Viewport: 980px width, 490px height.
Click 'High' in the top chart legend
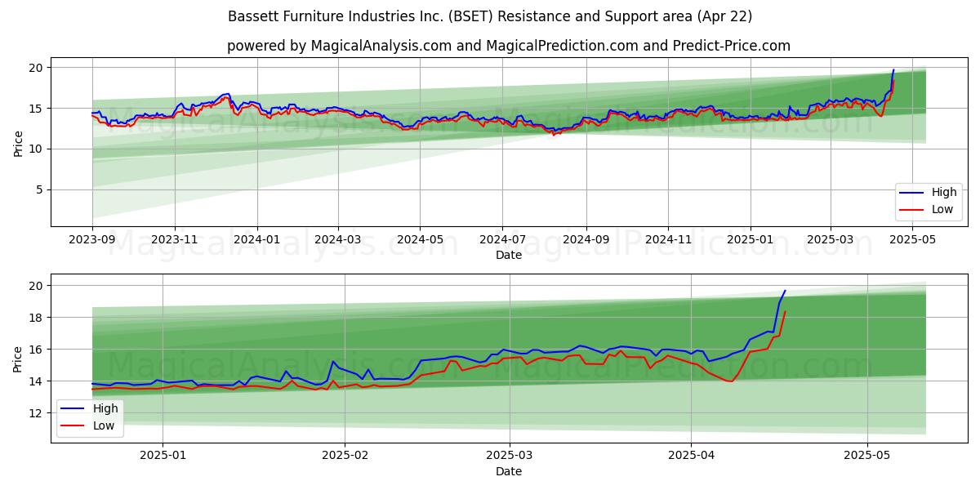click(944, 193)
